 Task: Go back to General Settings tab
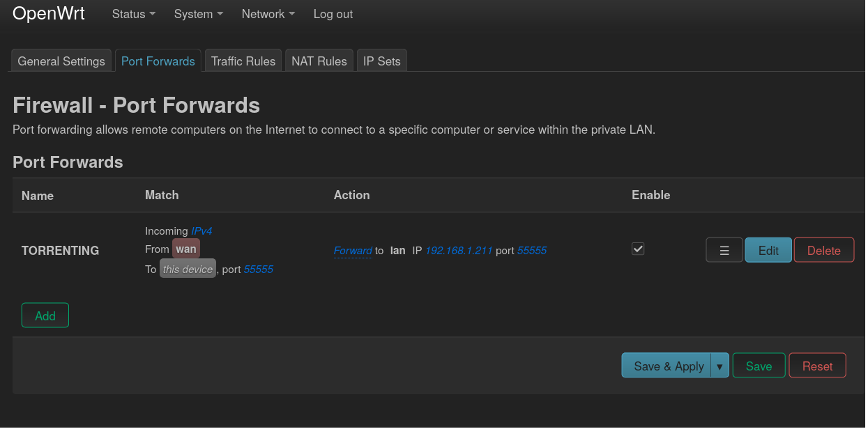(x=61, y=61)
